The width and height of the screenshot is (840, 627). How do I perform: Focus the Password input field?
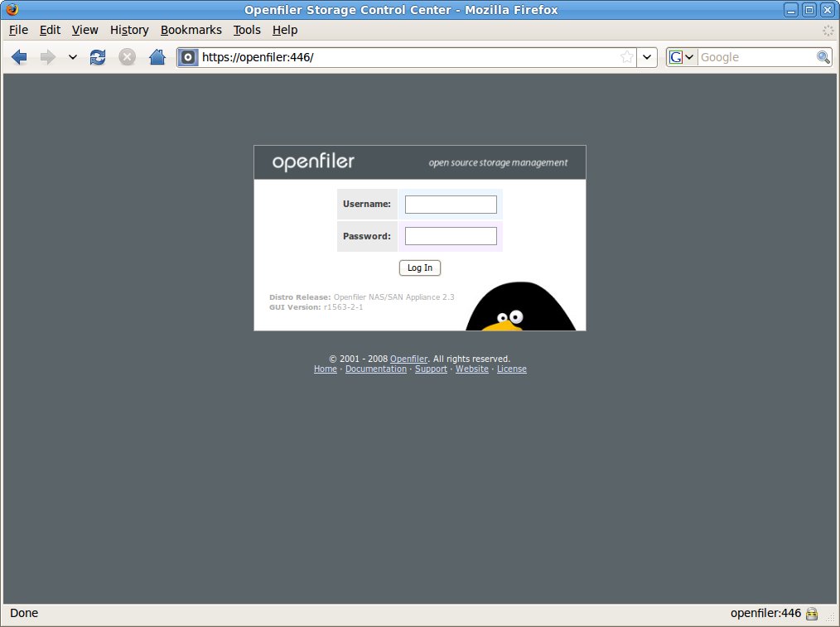click(x=451, y=236)
